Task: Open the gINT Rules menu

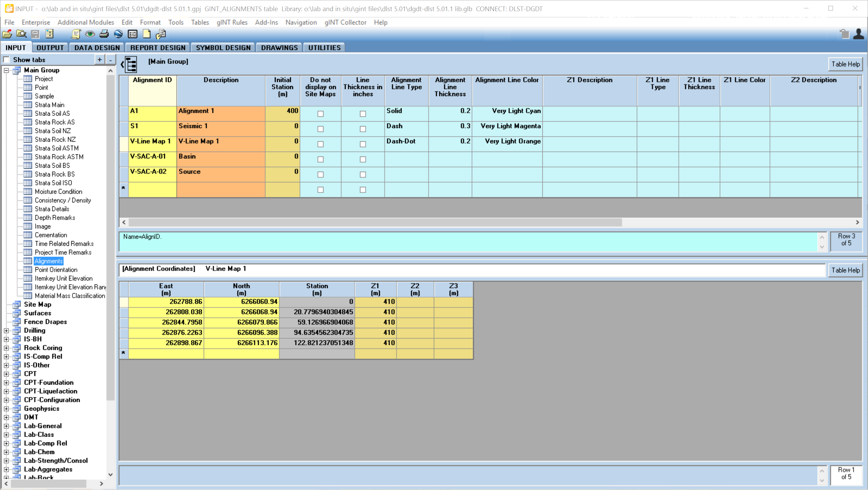Action: [232, 22]
